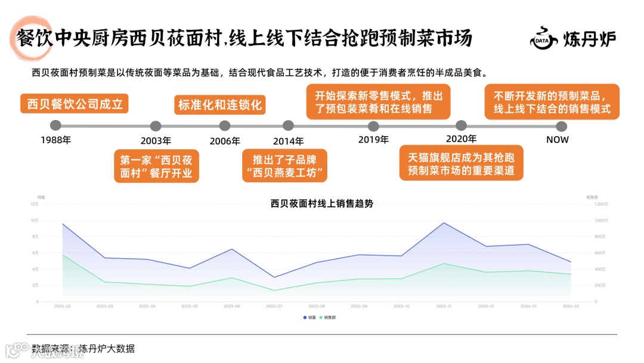The height and width of the screenshot is (363, 644).
Task: Click the timeline dot above NOW
Action: point(562,126)
